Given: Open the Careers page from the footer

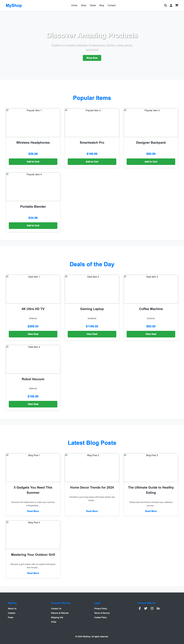Looking at the screenshot, I should (x=11, y=613).
